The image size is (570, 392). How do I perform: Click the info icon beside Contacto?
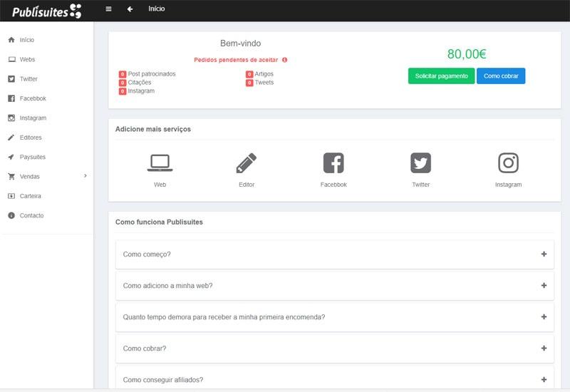11,216
